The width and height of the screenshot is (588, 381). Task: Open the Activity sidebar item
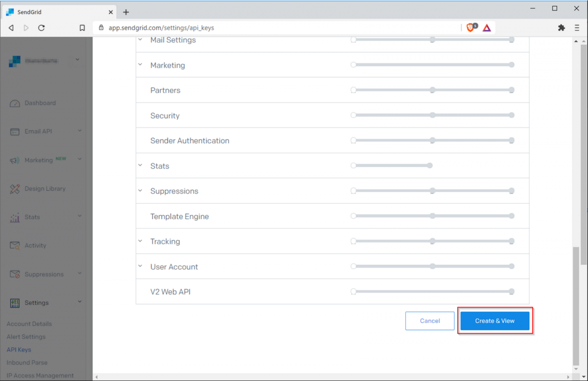click(x=35, y=245)
